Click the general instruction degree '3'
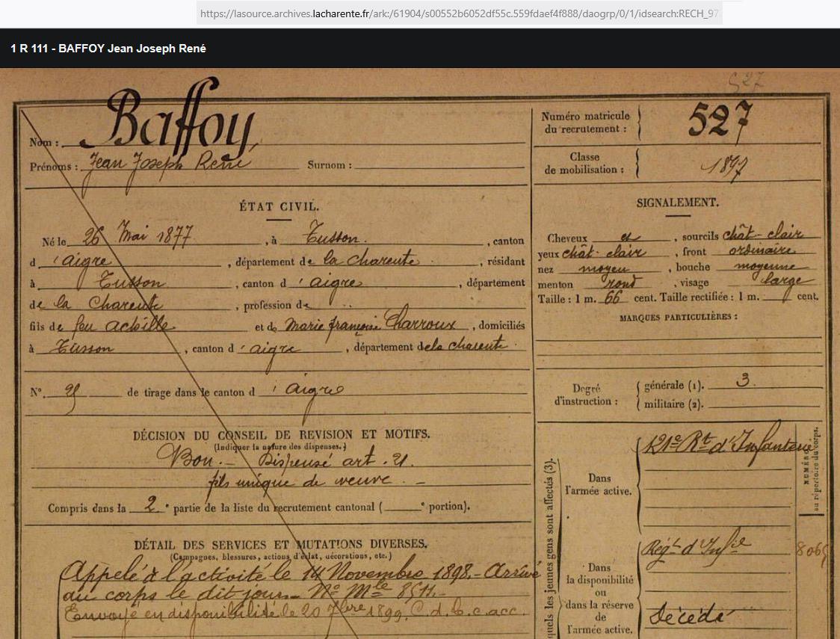 click(744, 380)
